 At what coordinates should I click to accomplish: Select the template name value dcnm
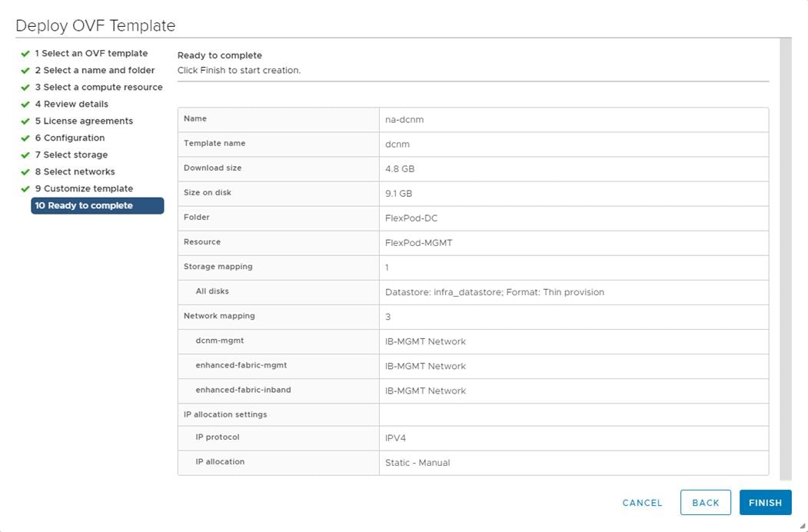coord(397,145)
